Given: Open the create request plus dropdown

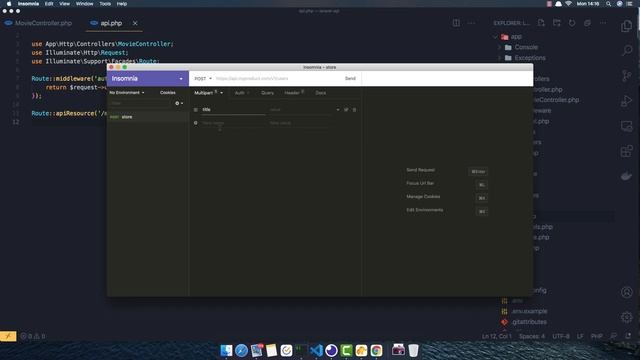Looking at the screenshot, I should [x=179, y=103].
